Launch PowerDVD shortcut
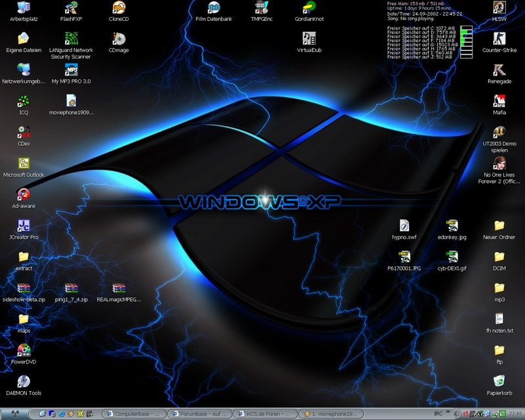Viewport: 525px width, 420px height. coord(24,354)
